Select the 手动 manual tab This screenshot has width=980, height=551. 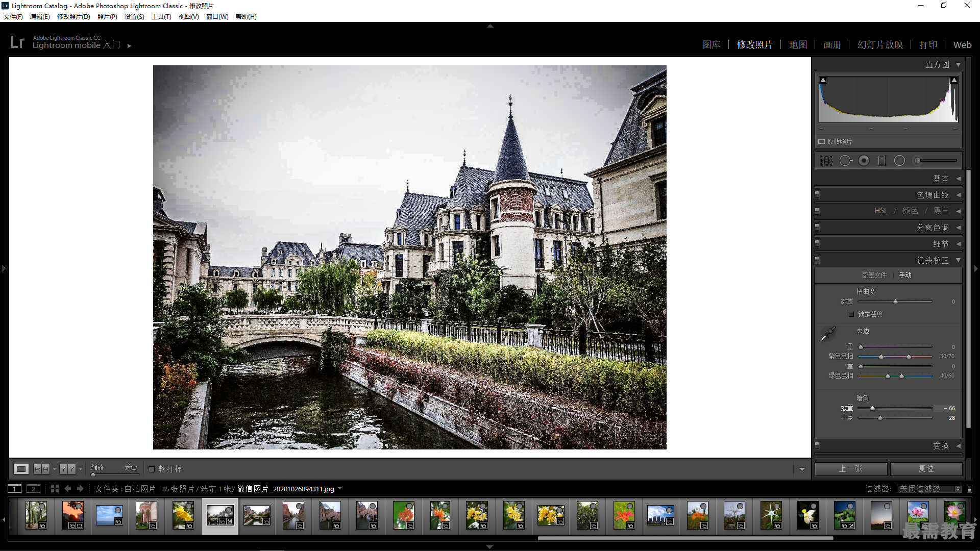pyautogui.click(x=905, y=275)
